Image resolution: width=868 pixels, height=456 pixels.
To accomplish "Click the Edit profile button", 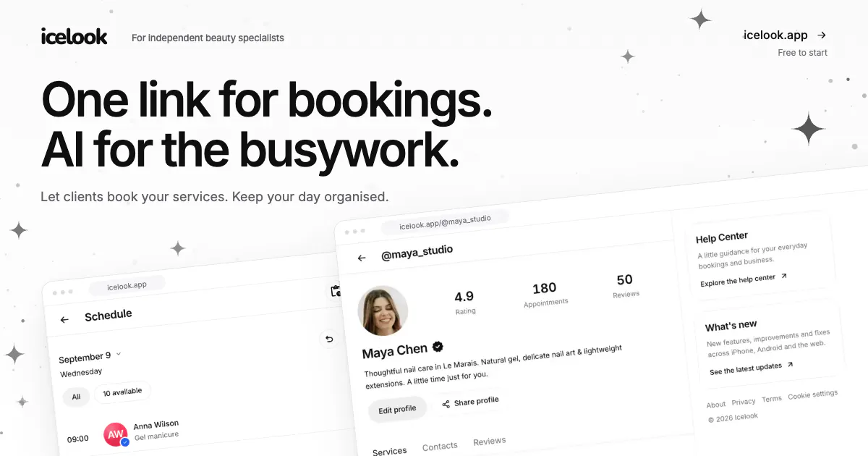I will (x=397, y=409).
